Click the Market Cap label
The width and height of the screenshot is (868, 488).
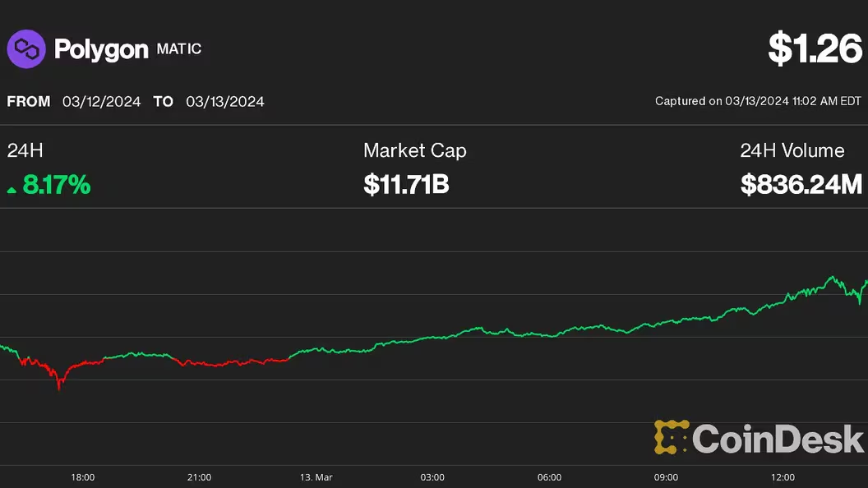click(414, 150)
